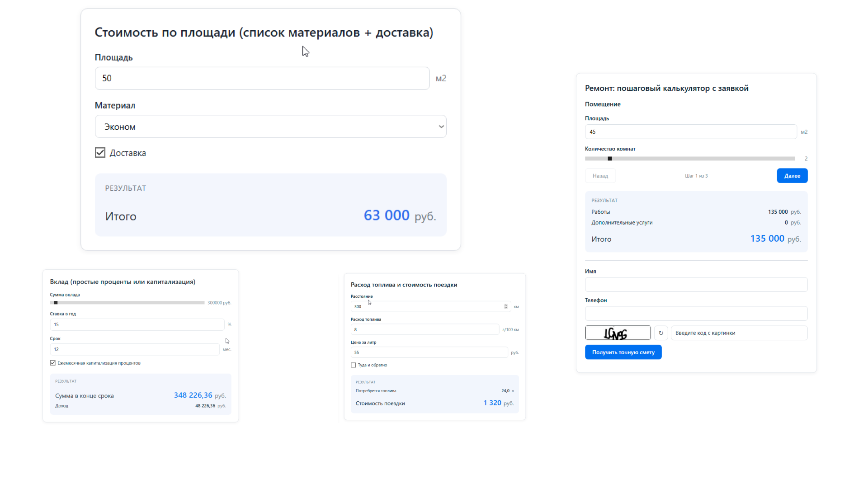Click the 63 000 total value
Screen dimensions: 868x488
pos(387,216)
